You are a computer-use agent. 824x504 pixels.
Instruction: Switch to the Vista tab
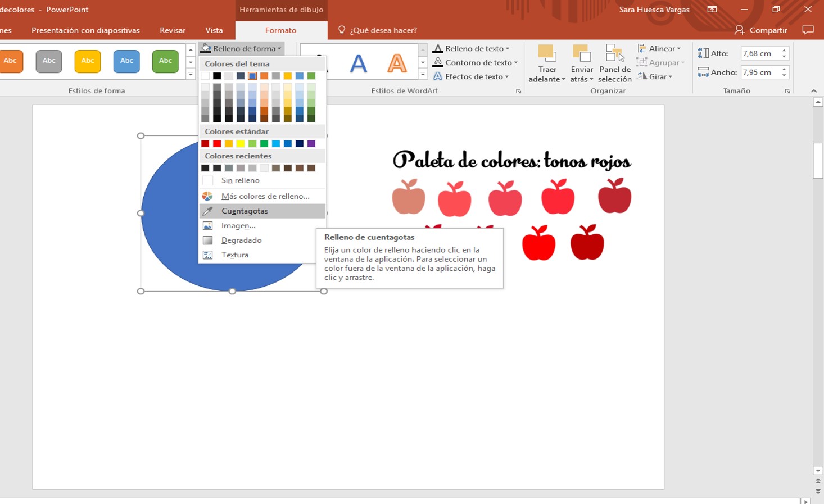[x=214, y=30]
